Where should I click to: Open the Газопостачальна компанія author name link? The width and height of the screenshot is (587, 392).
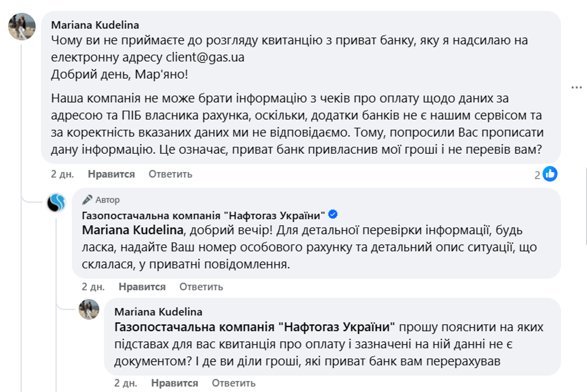click(203, 216)
